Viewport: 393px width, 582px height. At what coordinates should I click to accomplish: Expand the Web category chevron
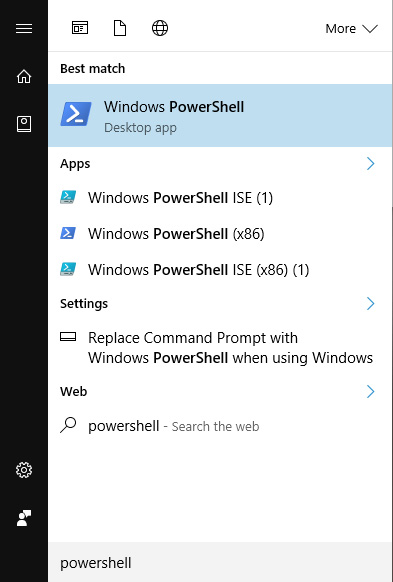point(370,391)
